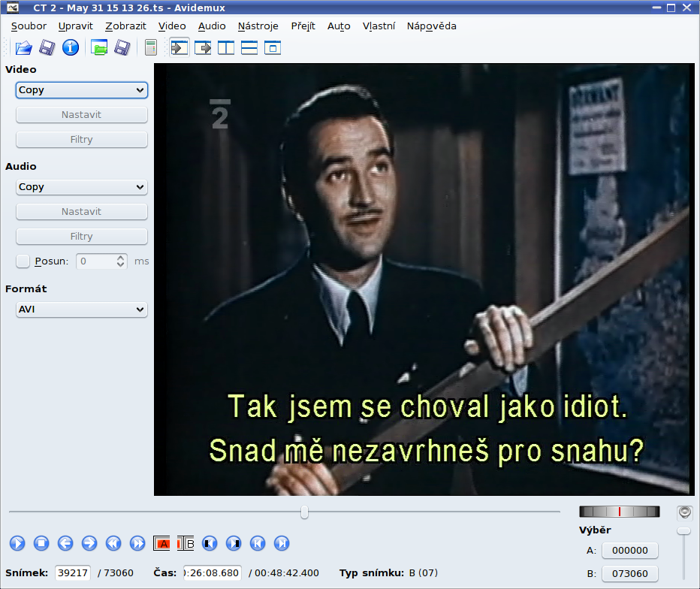The width and height of the screenshot is (700, 589).
Task: Open the Zobrazit menu
Action: pos(125,26)
